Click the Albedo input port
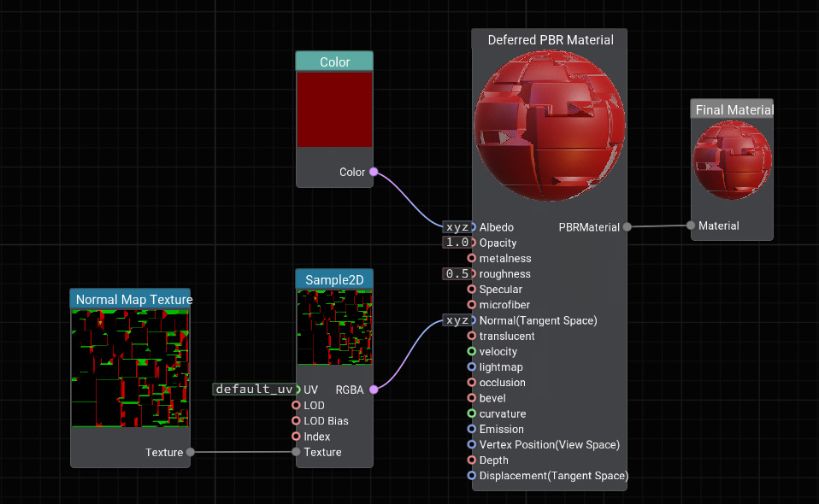819x504 pixels. (x=472, y=227)
